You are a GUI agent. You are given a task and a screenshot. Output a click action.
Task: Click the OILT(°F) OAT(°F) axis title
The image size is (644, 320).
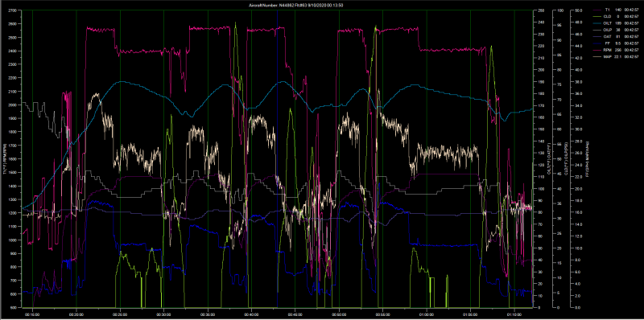pos(549,159)
